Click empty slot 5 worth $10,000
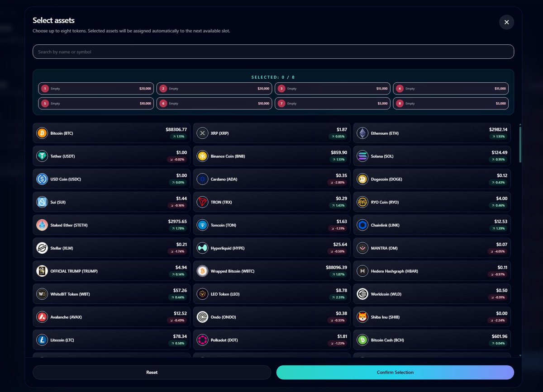Screen dimensions: 543x392 click(96, 104)
